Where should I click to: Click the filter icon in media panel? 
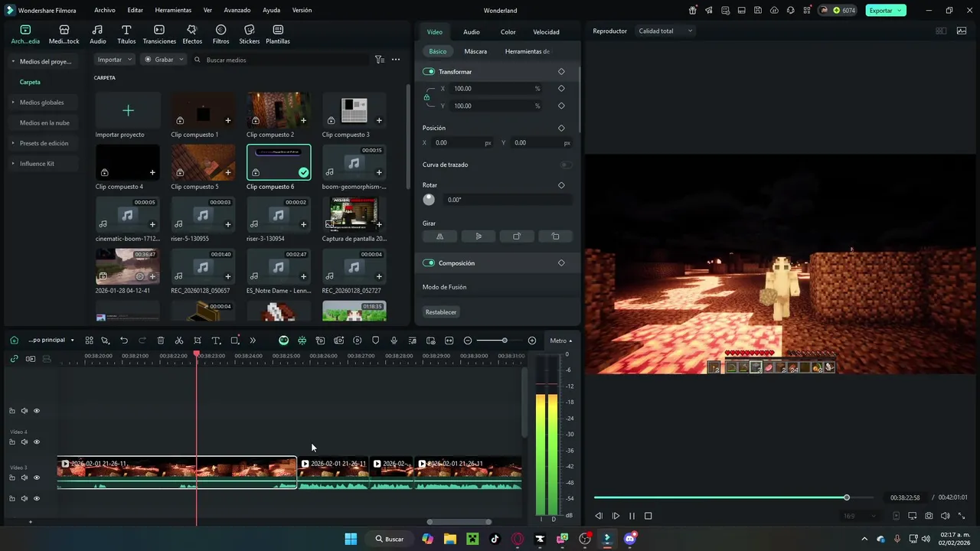click(x=379, y=60)
